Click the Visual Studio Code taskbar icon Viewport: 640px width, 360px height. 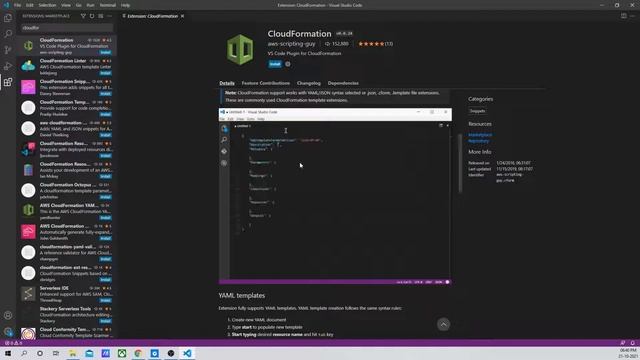(x=187, y=353)
